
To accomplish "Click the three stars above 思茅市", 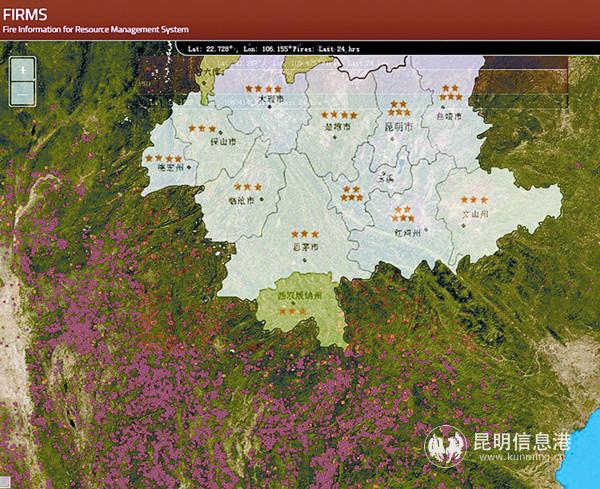I will click(305, 234).
